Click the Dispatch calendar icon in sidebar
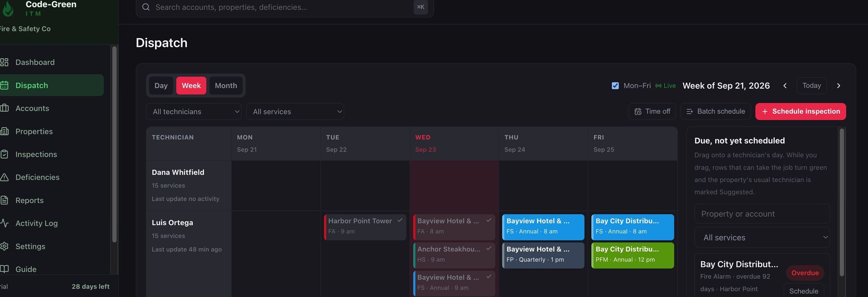This screenshot has width=868, height=297. click(x=4, y=86)
